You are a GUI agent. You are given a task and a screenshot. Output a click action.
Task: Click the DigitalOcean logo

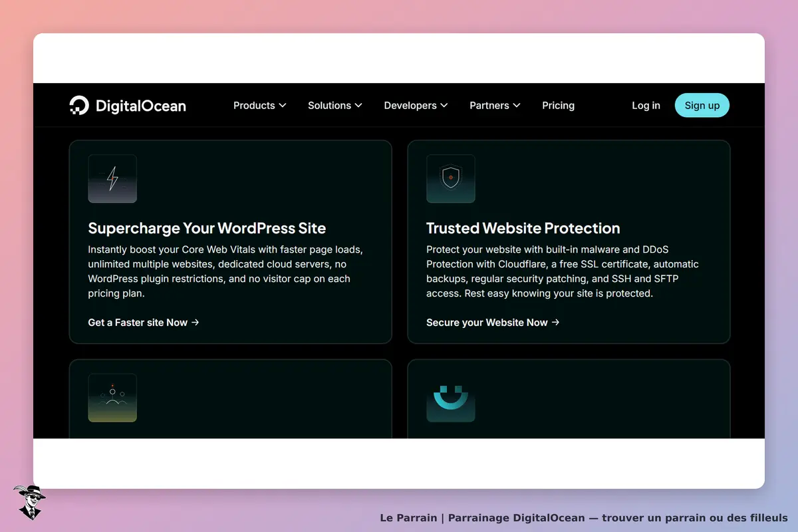(x=128, y=105)
